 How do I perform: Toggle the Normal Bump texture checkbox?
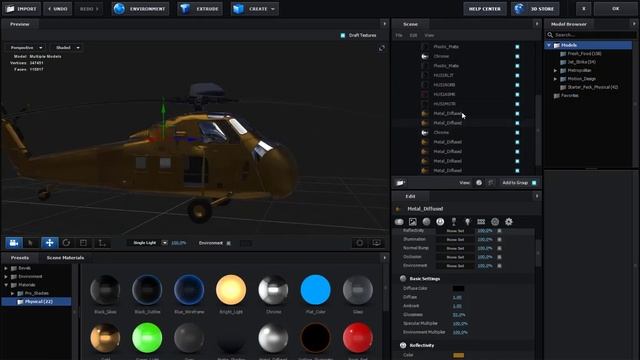click(499, 248)
